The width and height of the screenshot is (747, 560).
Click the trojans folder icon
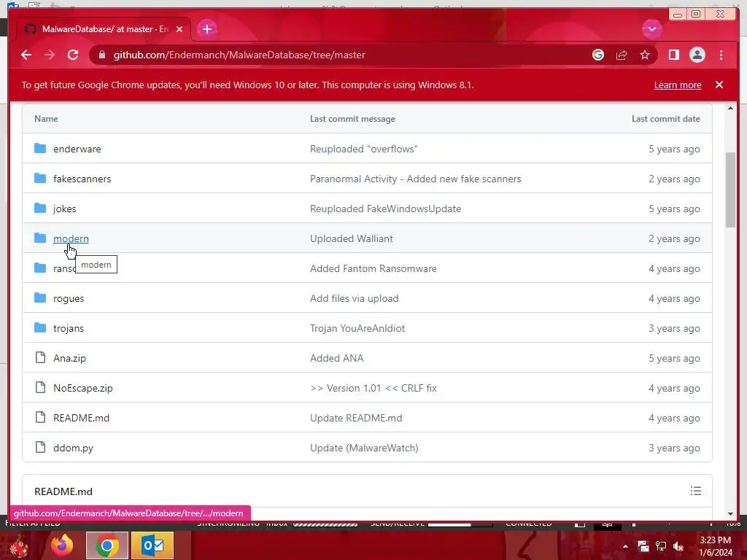click(41, 327)
